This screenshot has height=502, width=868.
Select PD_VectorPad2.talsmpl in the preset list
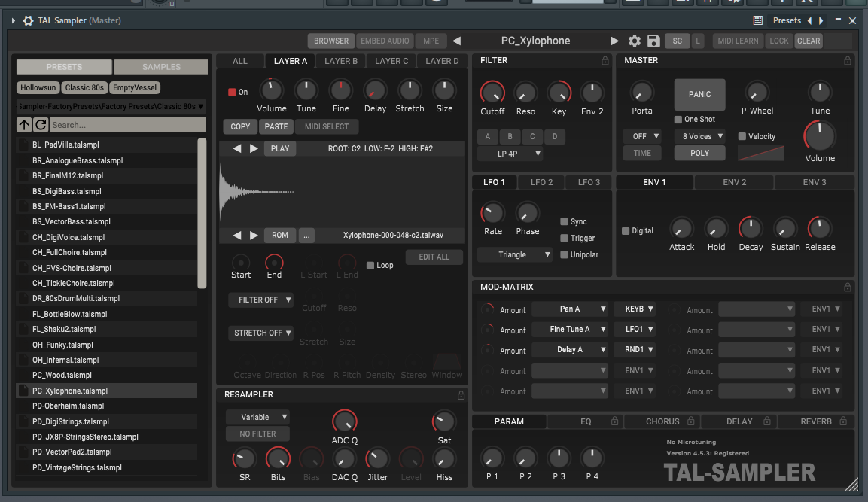(107, 452)
